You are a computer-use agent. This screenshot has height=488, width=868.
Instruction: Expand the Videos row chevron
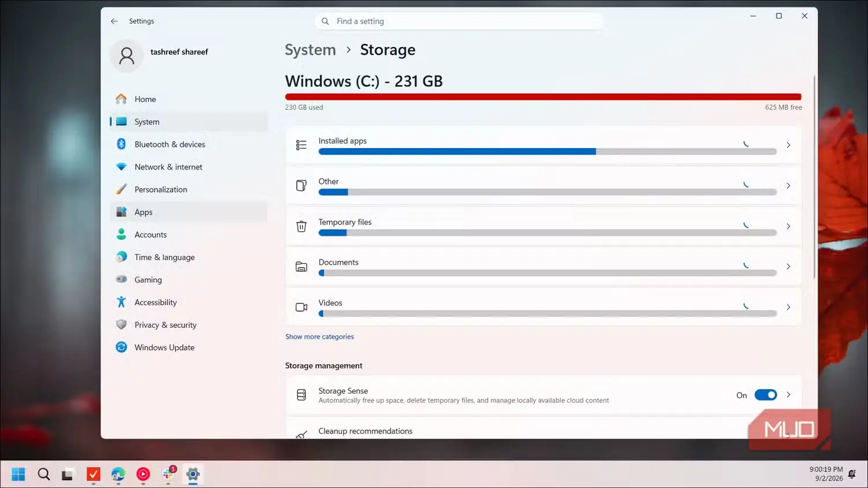788,307
